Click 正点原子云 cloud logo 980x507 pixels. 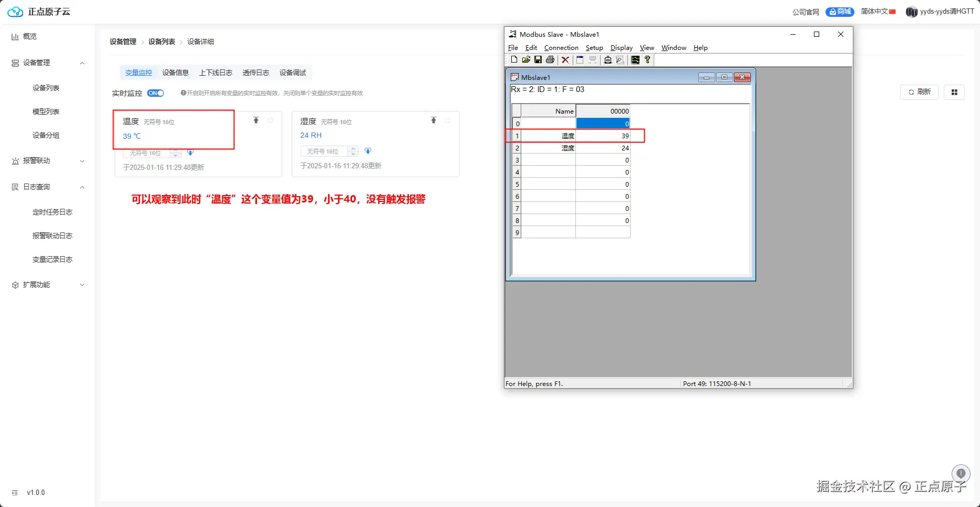pos(15,12)
